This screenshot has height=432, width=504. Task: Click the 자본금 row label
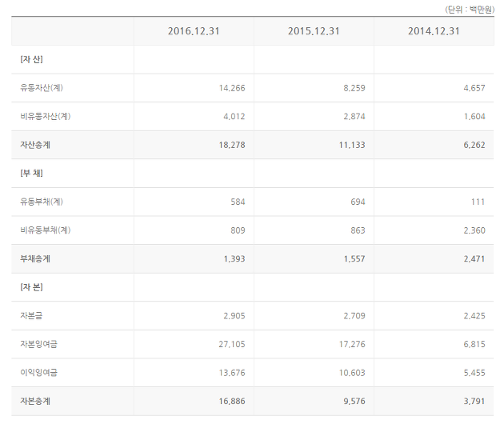pos(31,316)
